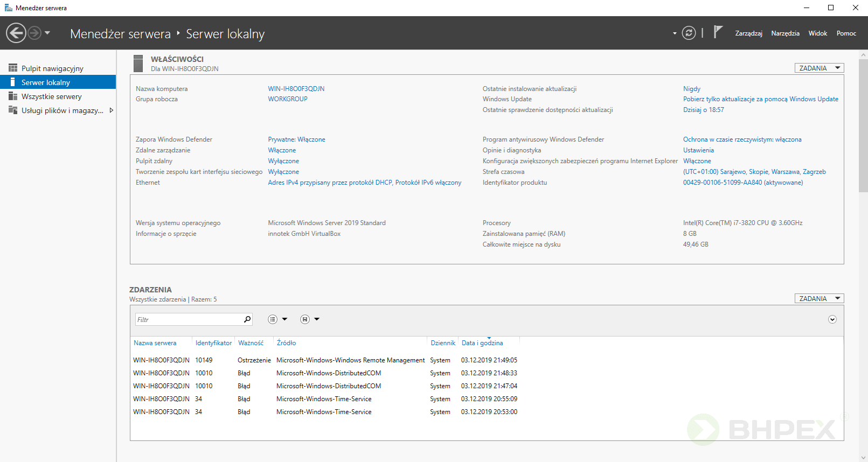
Task: Click Ustawienia feedback diagnostics link
Action: (x=698, y=150)
